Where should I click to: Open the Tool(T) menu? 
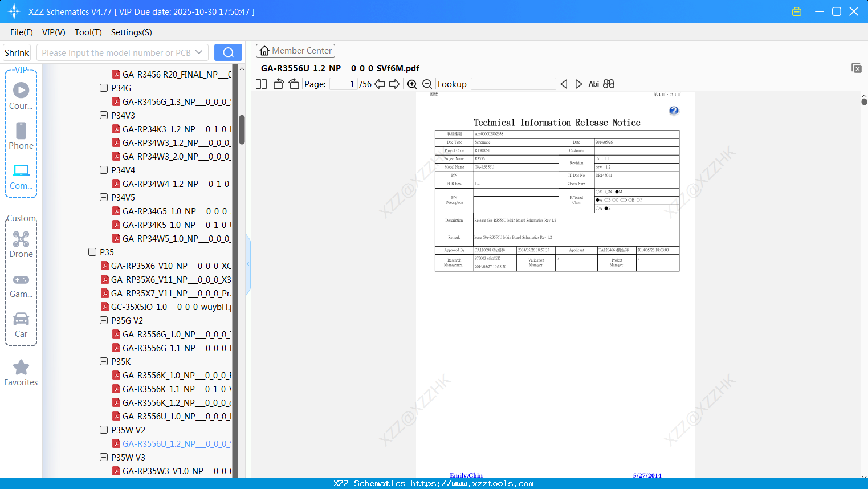pos(88,32)
